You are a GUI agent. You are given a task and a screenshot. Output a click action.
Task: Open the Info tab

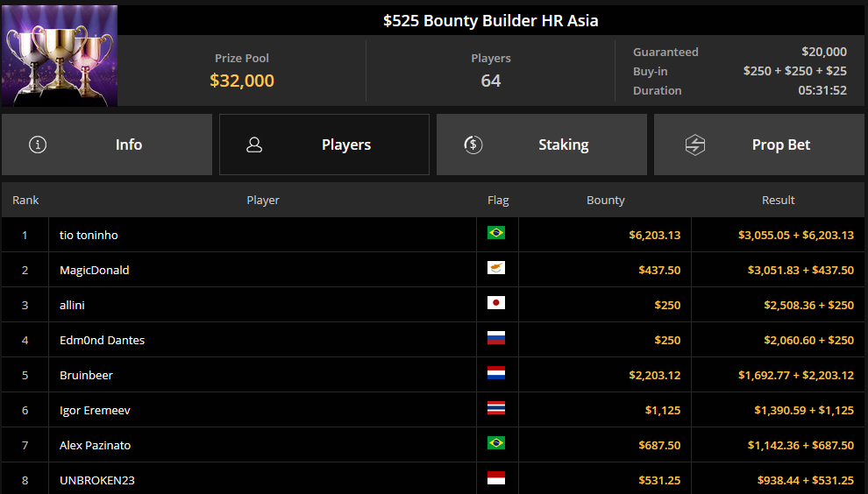107,145
